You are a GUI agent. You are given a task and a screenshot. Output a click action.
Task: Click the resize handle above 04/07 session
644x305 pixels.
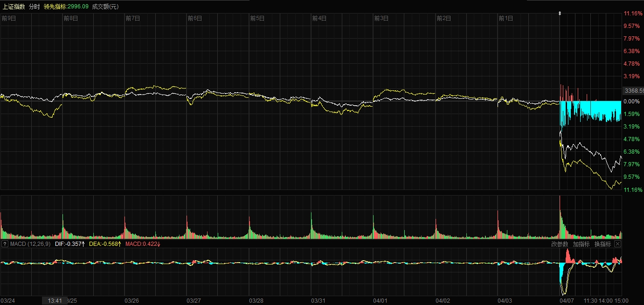click(560, 14)
